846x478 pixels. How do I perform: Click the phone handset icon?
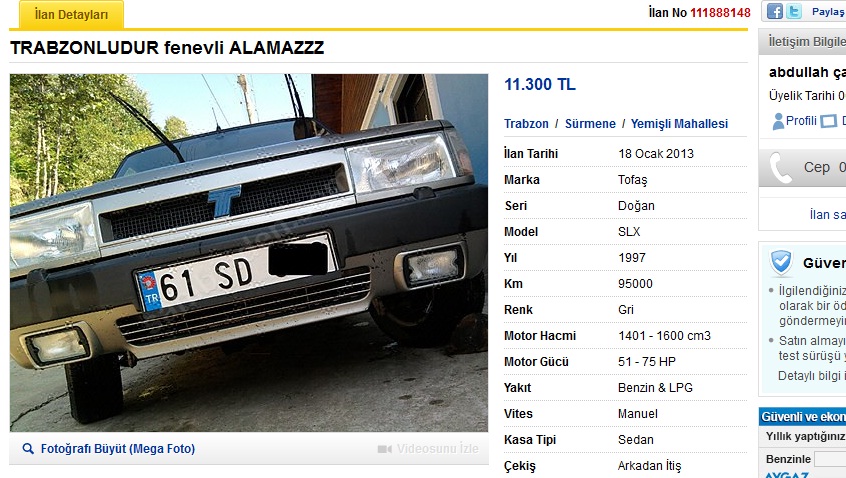tap(780, 168)
